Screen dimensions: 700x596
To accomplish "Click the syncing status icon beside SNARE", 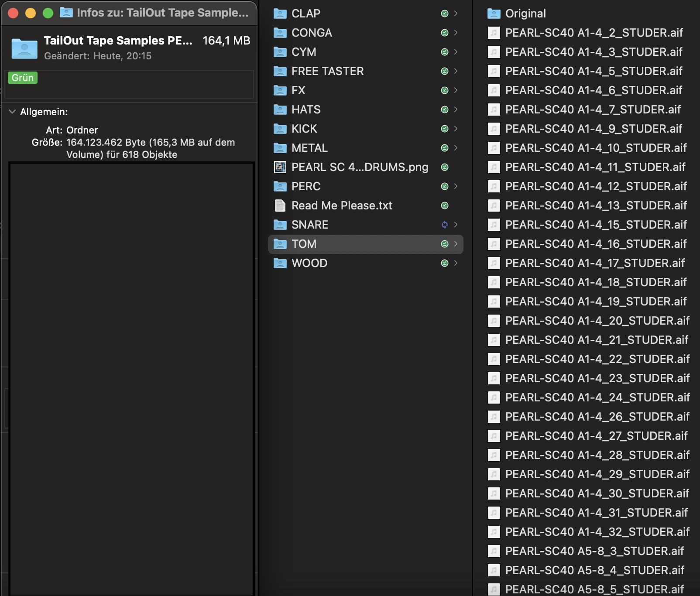I will coord(444,225).
